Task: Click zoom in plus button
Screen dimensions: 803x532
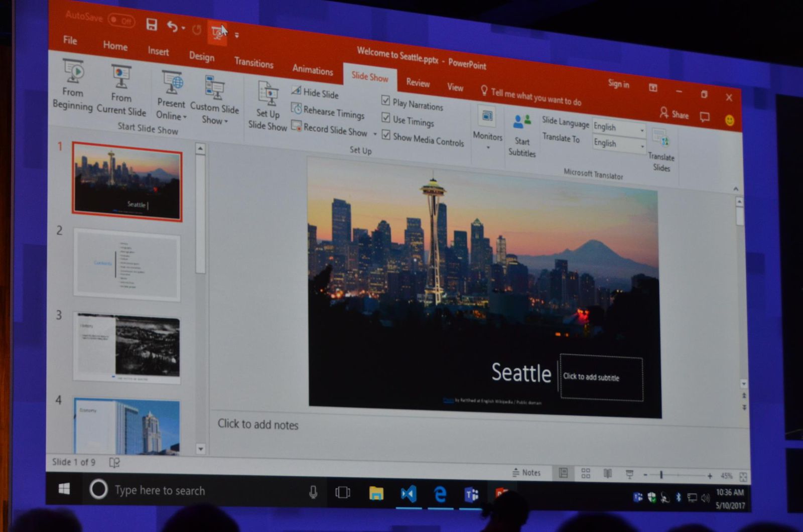Action: 710,476
